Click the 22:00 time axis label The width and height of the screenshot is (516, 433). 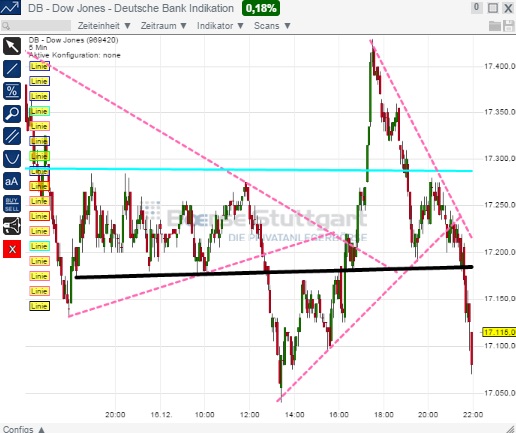[473, 415]
